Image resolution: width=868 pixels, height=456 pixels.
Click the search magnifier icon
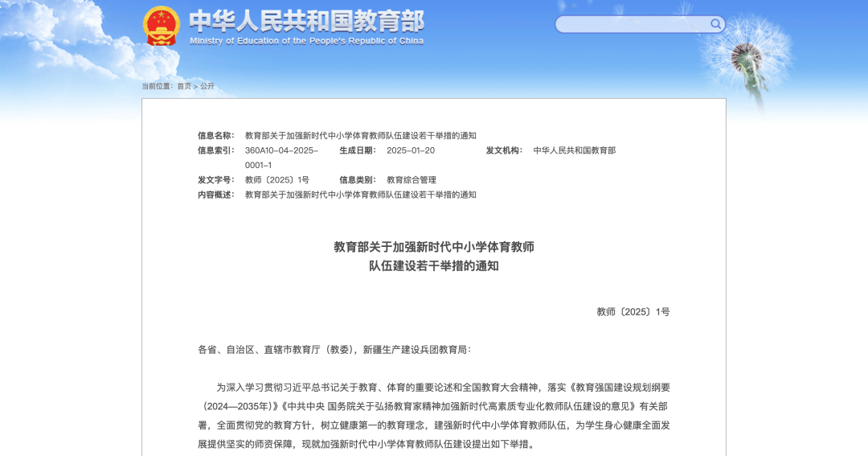pyautogui.click(x=715, y=24)
